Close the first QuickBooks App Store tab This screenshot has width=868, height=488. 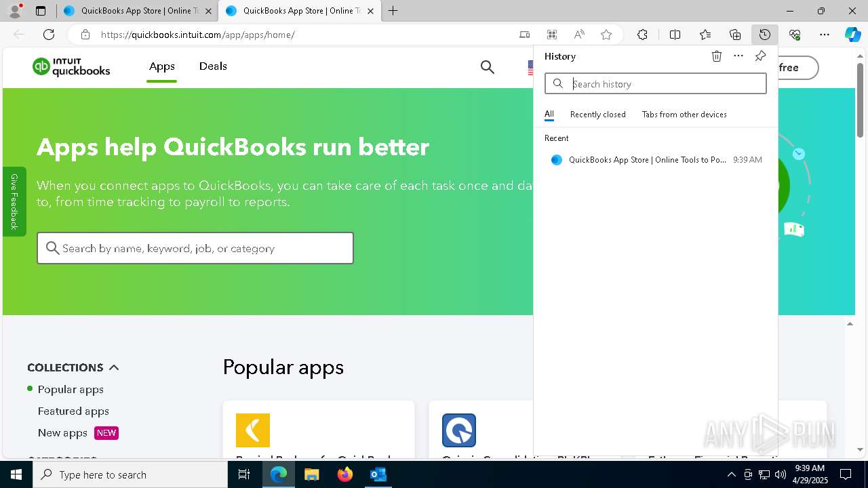point(208,11)
